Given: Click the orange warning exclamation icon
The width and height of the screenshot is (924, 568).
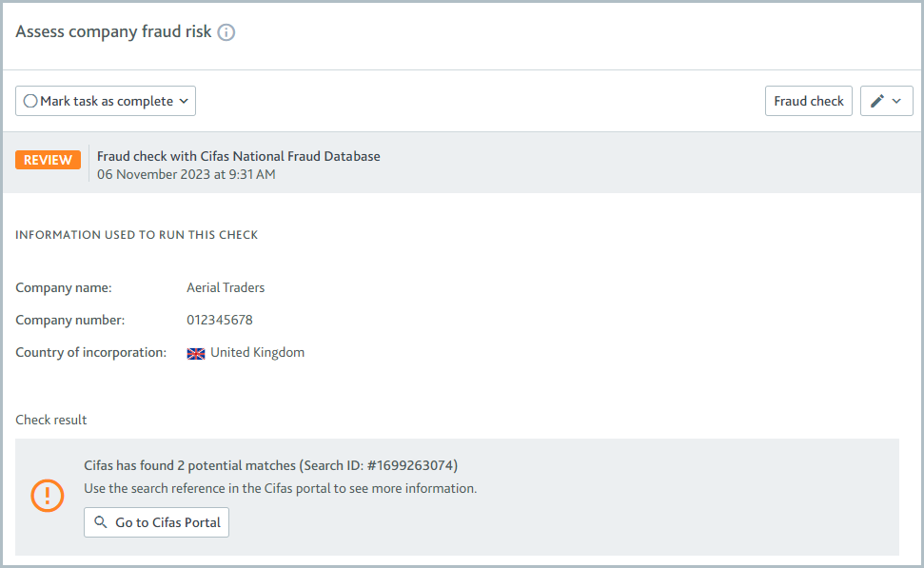Looking at the screenshot, I should [x=47, y=496].
